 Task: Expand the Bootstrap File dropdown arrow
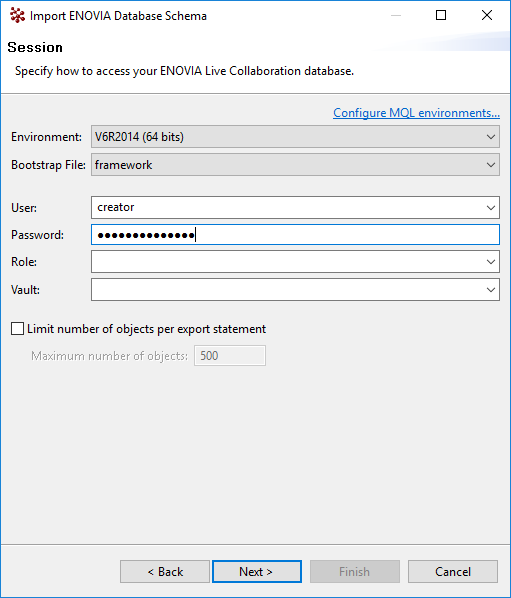[491, 165]
